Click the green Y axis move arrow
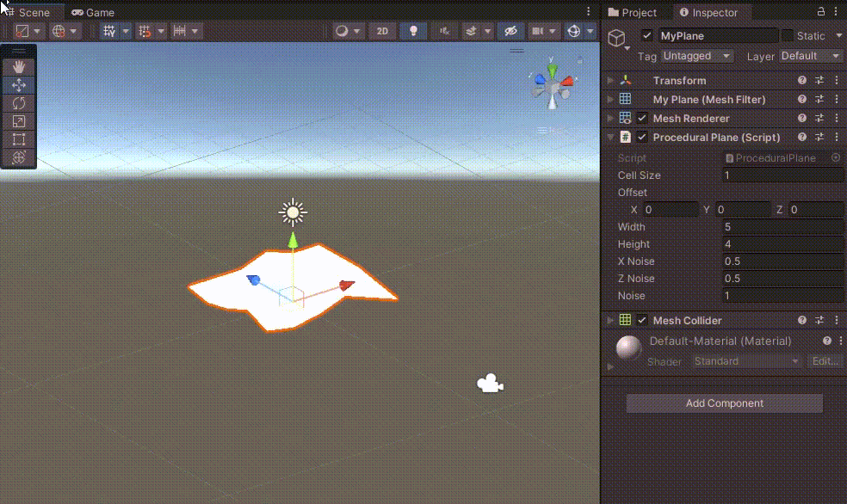 (x=293, y=241)
